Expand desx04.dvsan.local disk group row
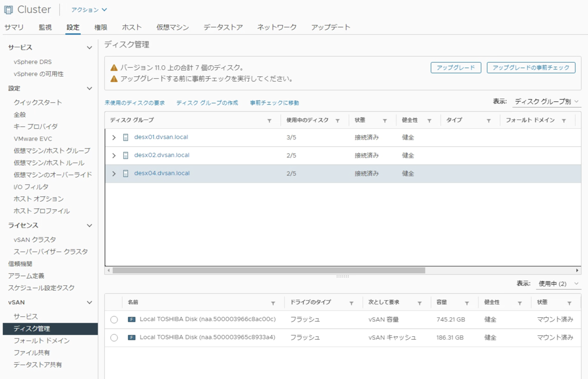This screenshot has width=588, height=379. (x=114, y=174)
